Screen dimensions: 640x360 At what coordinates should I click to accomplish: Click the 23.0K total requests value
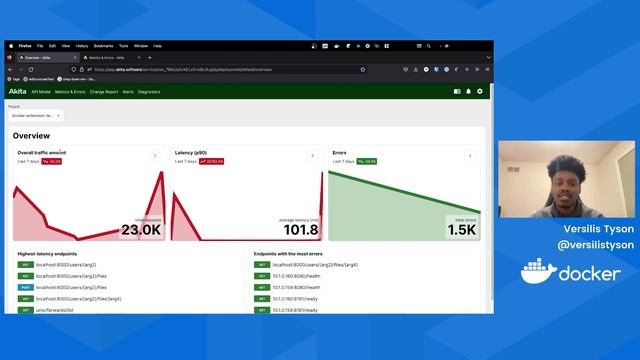tap(141, 230)
